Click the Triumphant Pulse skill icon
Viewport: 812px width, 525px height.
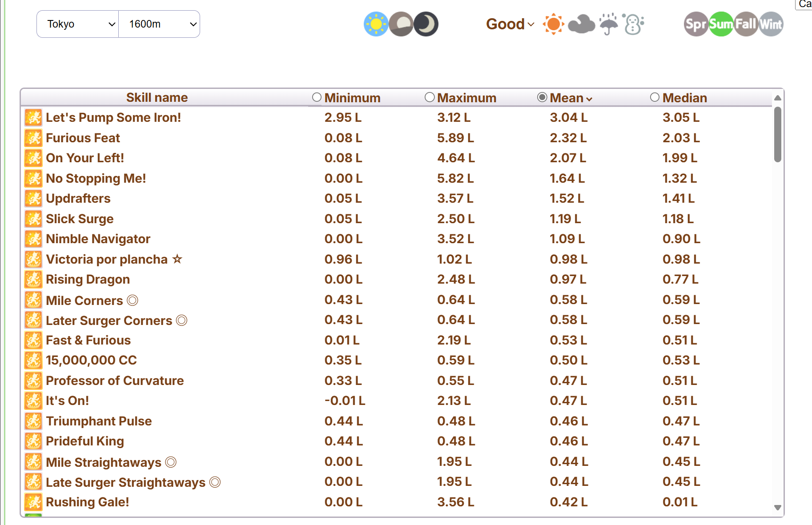[x=33, y=421]
